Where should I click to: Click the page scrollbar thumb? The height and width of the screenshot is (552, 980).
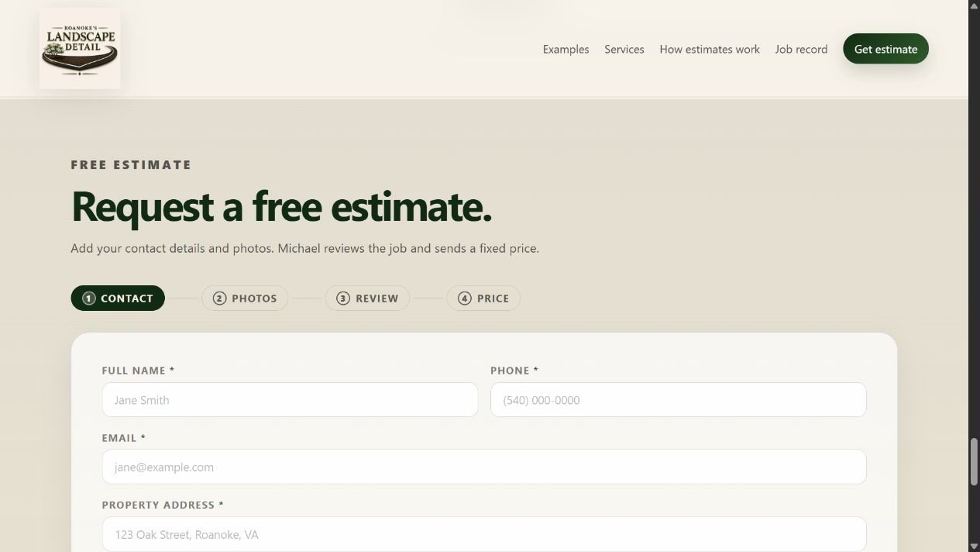pos(974,462)
